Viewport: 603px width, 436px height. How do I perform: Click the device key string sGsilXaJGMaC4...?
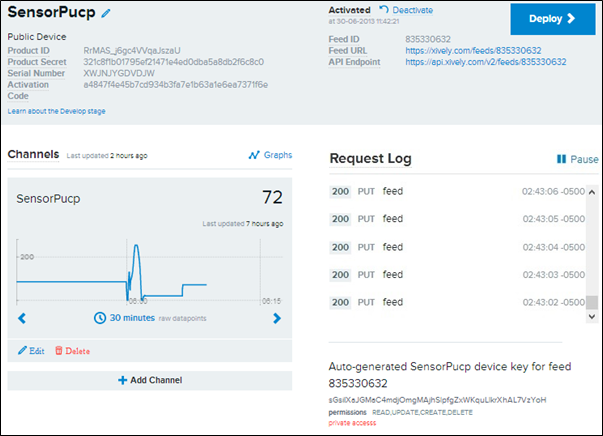[x=437, y=400]
